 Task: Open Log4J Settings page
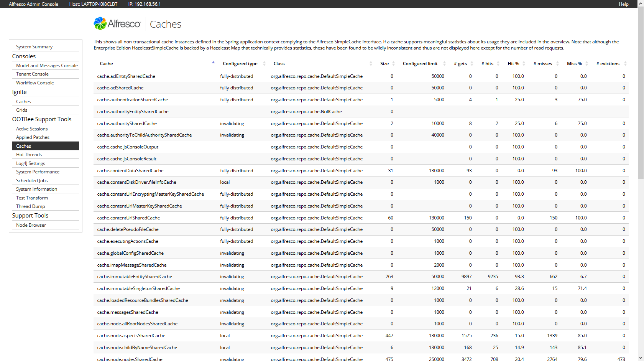[31, 163]
